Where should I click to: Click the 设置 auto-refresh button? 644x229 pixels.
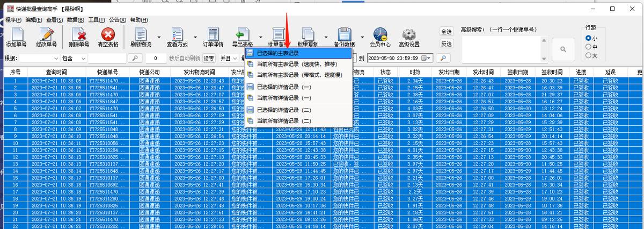[x=209, y=58]
